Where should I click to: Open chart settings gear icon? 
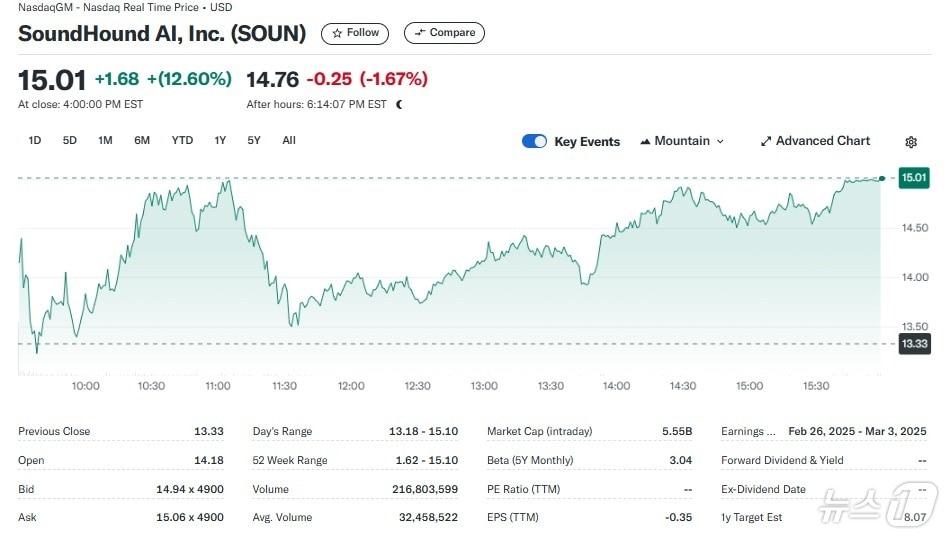(x=911, y=142)
